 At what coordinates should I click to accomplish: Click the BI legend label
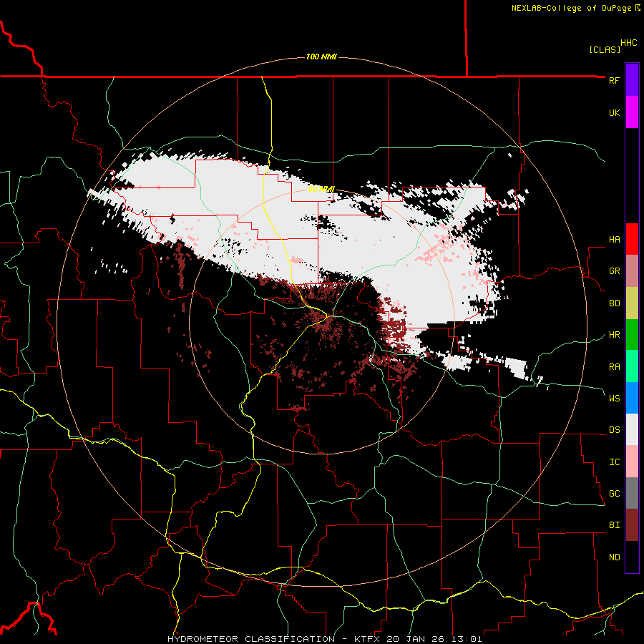[615, 525]
